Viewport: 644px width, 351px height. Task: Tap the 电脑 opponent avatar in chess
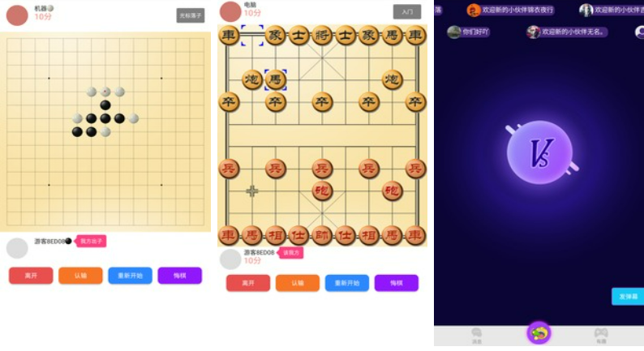click(230, 11)
